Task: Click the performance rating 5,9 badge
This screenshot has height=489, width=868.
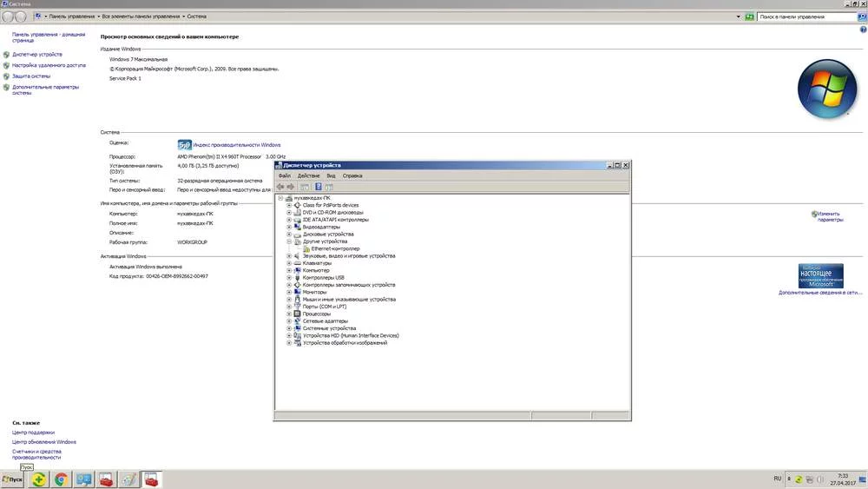Action: click(184, 144)
